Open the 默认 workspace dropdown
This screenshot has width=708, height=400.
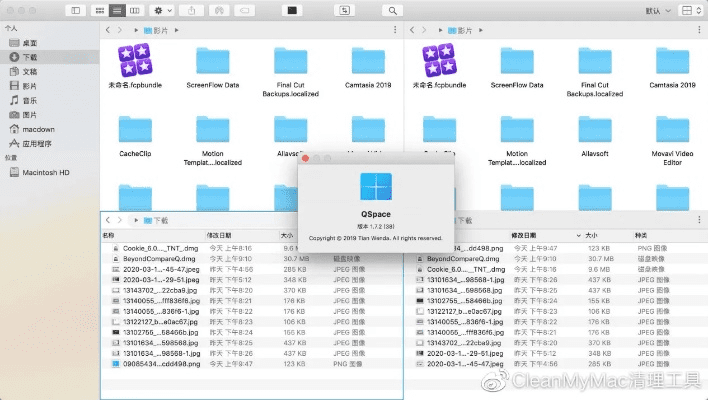[x=656, y=10]
